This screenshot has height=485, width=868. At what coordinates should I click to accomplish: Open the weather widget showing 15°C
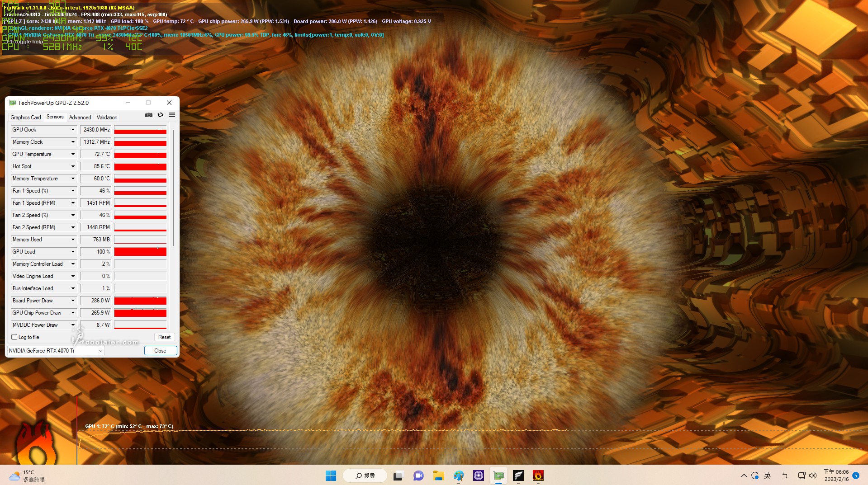[27, 476]
